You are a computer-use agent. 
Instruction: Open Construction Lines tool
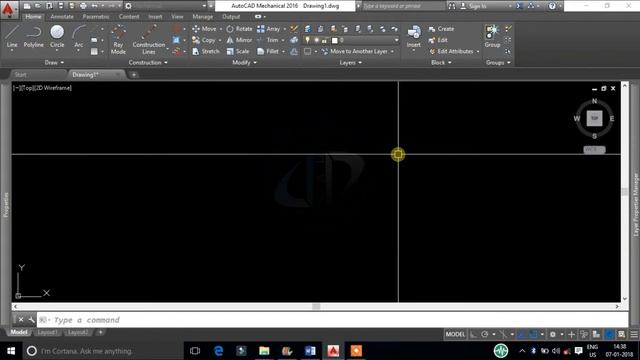(x=149, y=40)
